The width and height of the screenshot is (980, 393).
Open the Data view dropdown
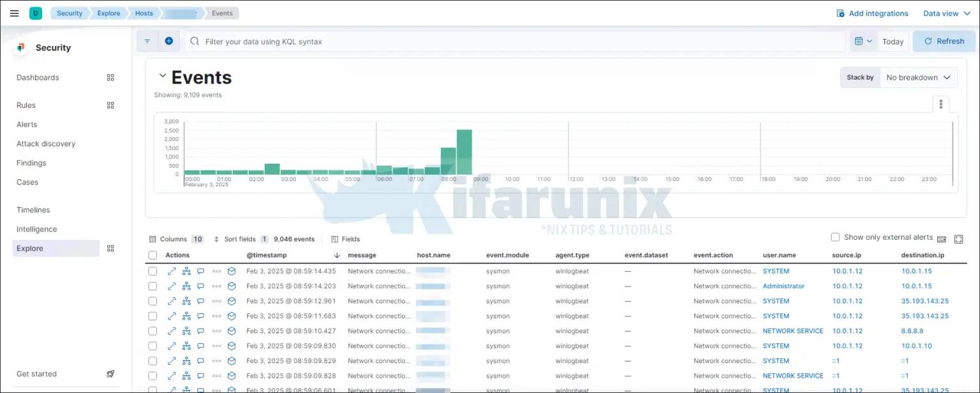coord(946,13)
